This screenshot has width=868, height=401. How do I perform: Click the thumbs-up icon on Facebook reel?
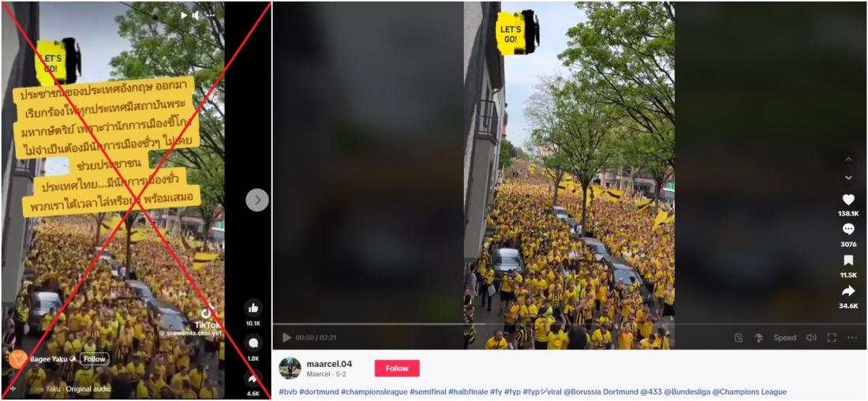coord(253,308)
